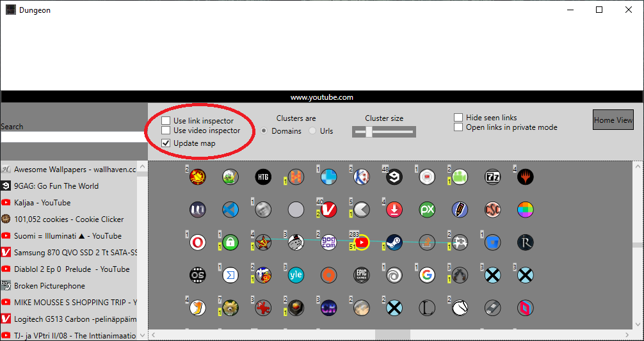Open the Stack Overflow icon
The width and height of the screenshot is (644, 341).
pos(427,242)
